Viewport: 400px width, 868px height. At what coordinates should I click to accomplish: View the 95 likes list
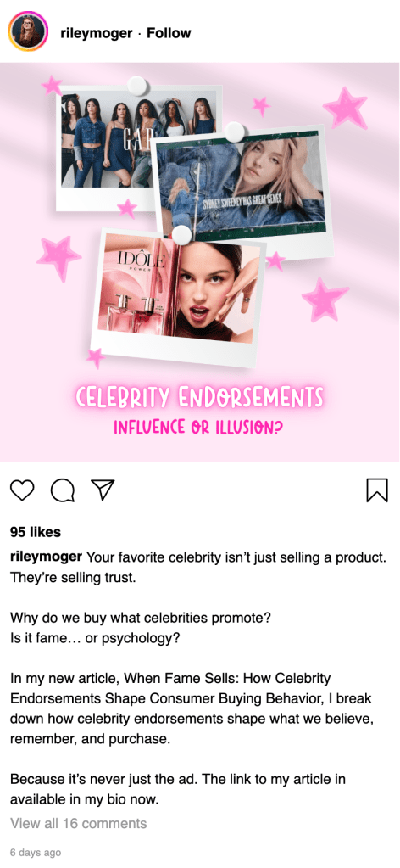coord(36,532)
